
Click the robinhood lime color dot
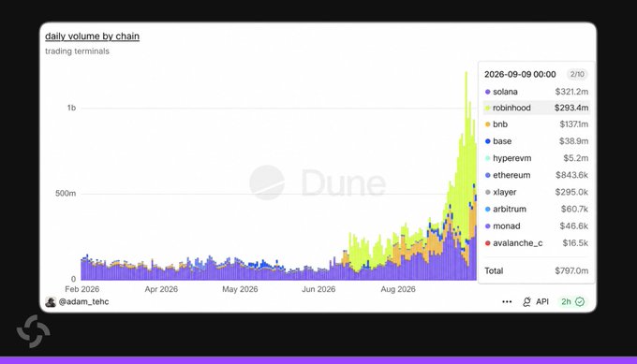(487, 108)
